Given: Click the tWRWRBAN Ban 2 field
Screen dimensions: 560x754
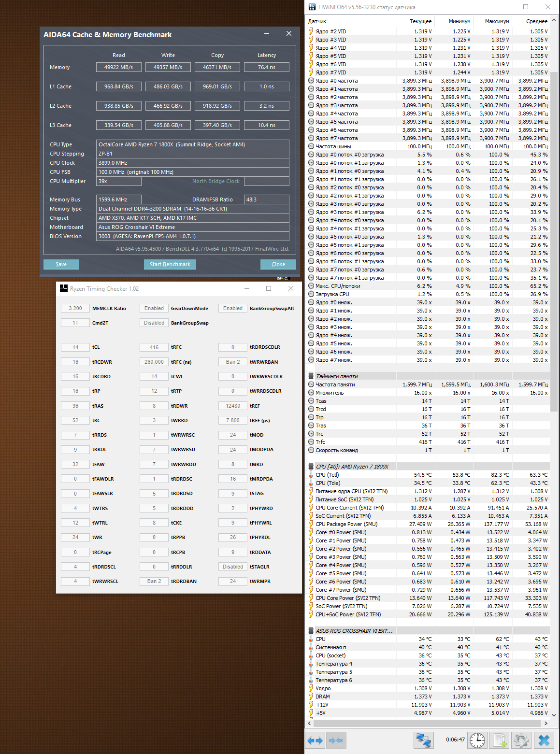Looking at the screenshot, I should pyautogui.click(x=233, y=362).
